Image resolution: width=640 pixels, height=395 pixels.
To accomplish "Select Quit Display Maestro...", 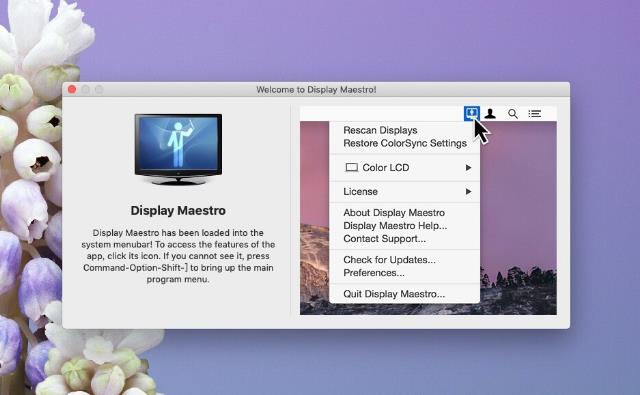I will pyautogui.click(x=404, y=294).
